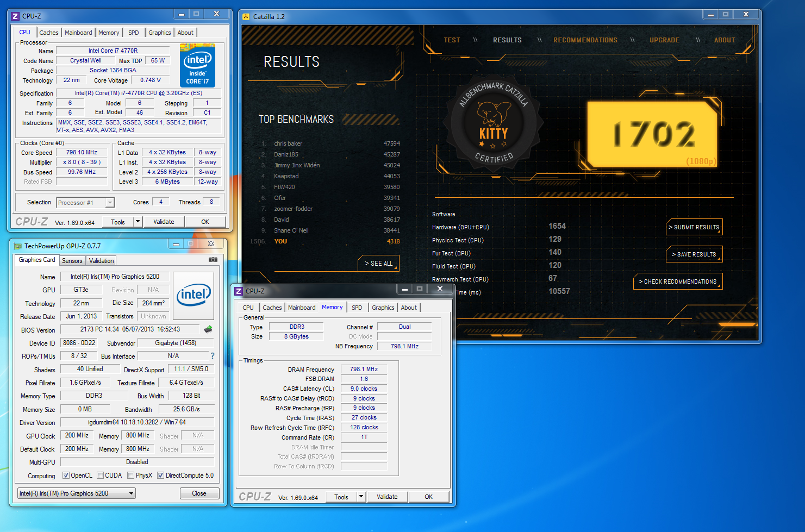The height and width of the screenshot is (532, 805).
Task: Click the CPU-Z Memory window title icon
Action: [x=239, y=291]
